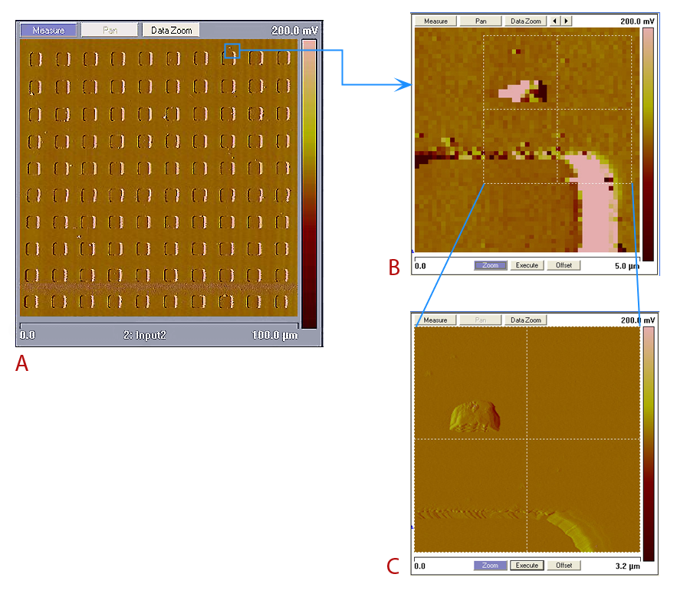Viewport: 700px width, 607px height.
Task: Switch to Measure in panel B
Action: pyautogui.click(x=435, y=21)
